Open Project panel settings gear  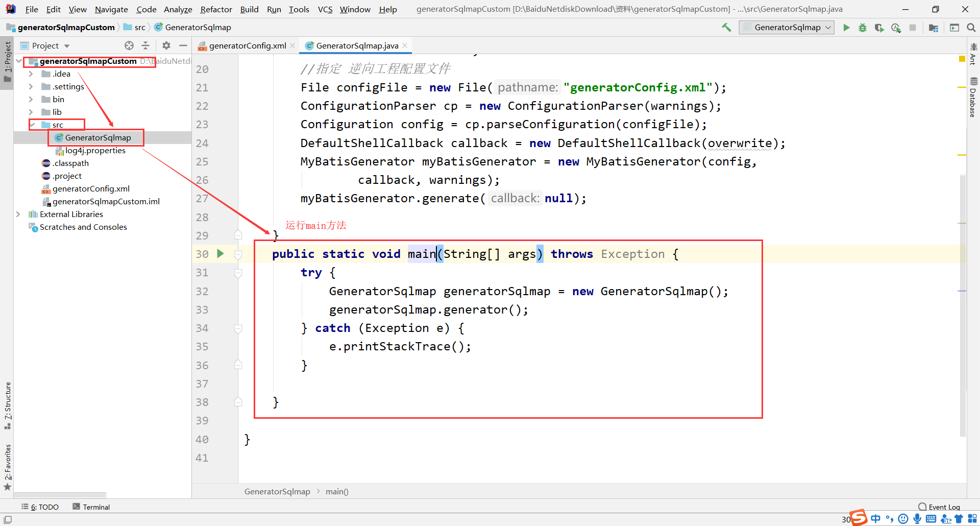coord(166,45)
